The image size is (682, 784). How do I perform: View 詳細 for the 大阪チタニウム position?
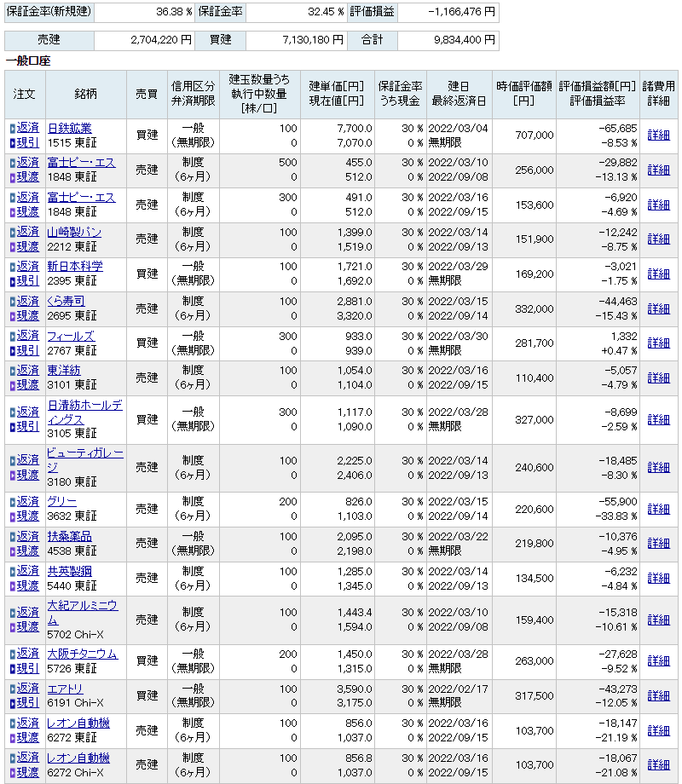[x=658, y=660]
